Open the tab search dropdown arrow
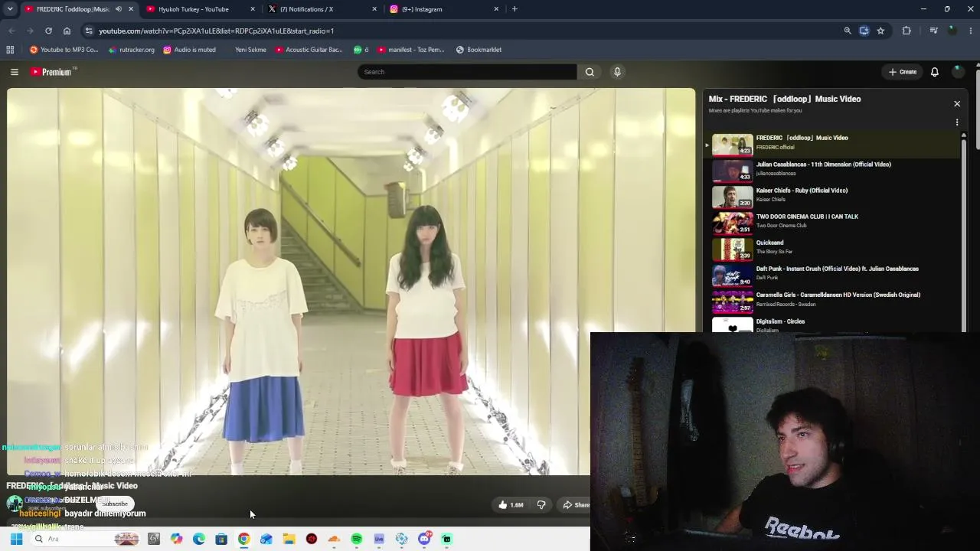 [10, 9]
